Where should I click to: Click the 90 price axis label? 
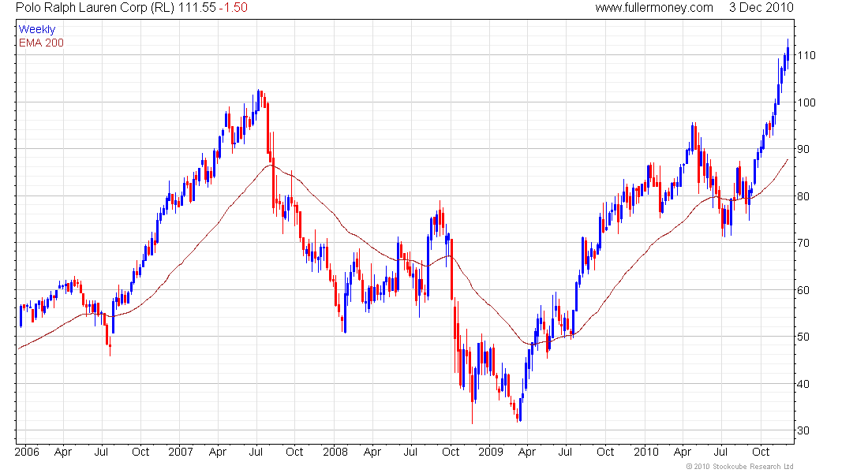click(803, 149)
